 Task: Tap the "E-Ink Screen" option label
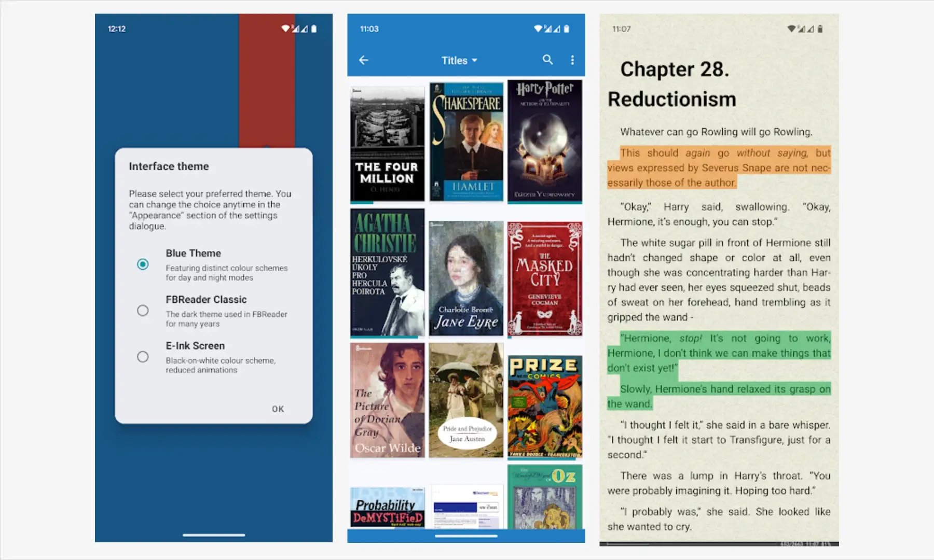pos(196,346)
